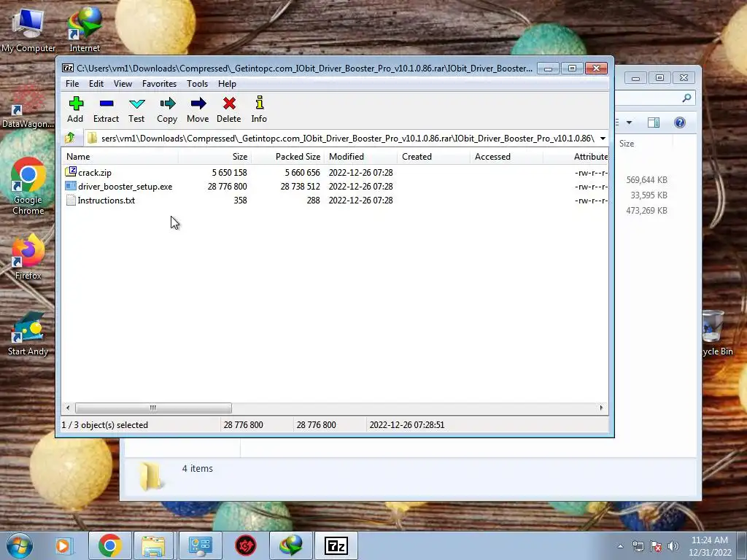Open the Favorites menu

(159, 84)
